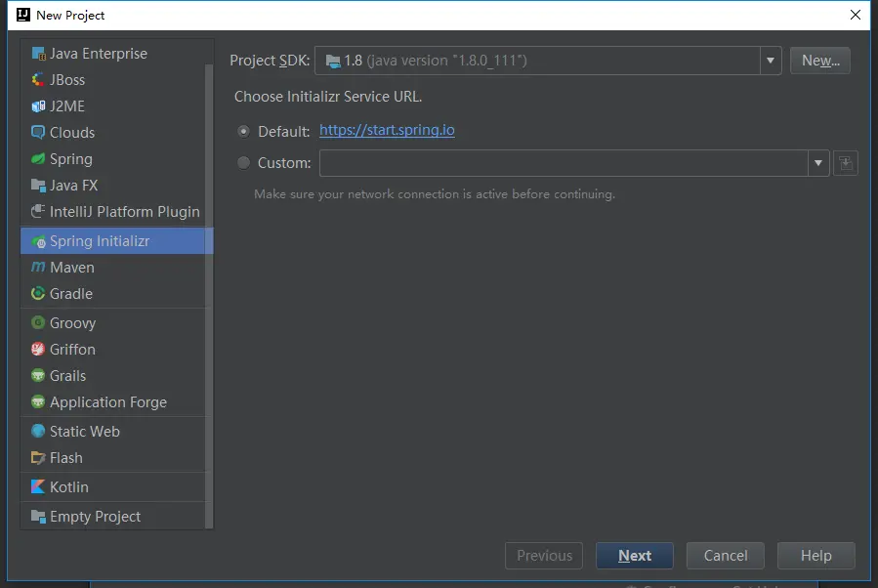This screenshot has width=878, height=588.
Task: Select Spring Initializr label text
Action: (x=100, y=241)
